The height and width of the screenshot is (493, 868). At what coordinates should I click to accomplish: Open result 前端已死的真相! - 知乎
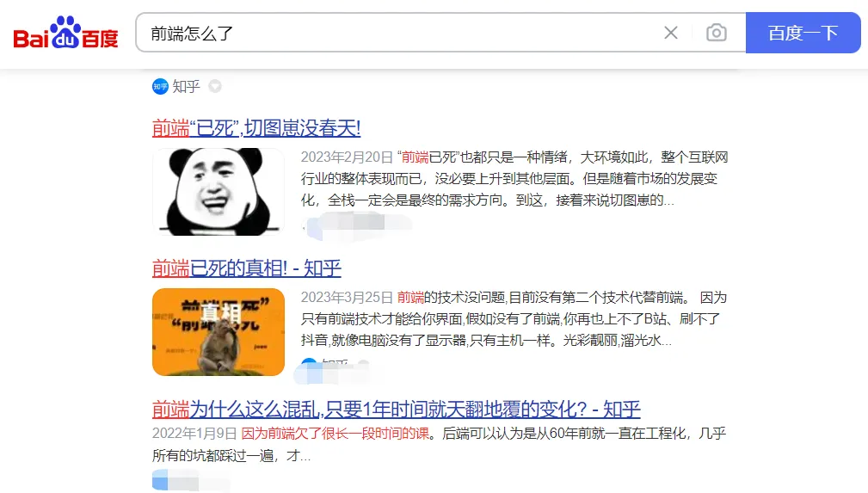pos(247,268)
